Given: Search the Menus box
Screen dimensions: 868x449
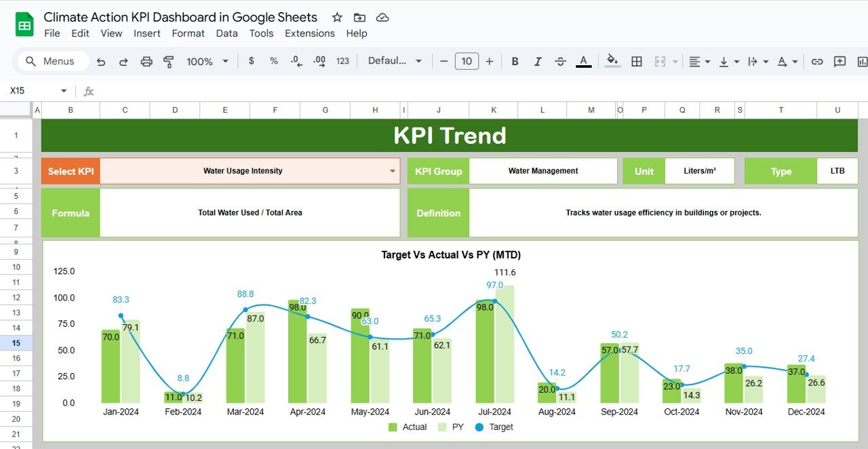Looking at the screenshot, I should pos(54,61).
